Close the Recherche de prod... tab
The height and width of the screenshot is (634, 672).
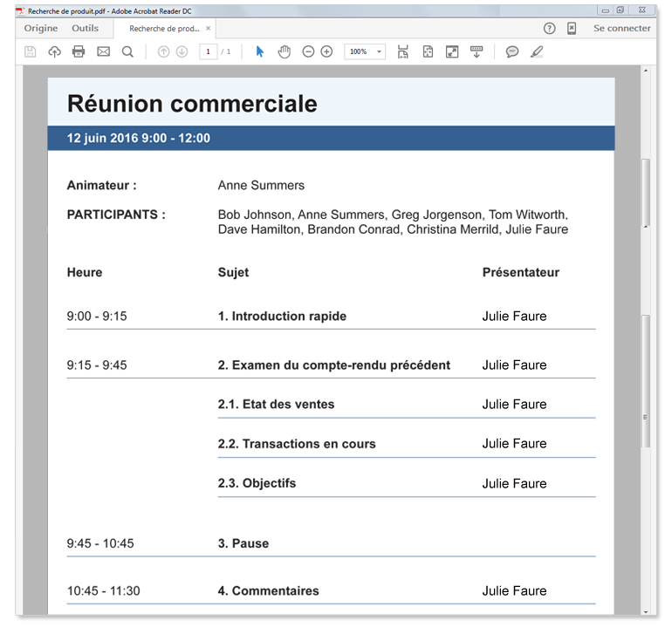point(209,28)
